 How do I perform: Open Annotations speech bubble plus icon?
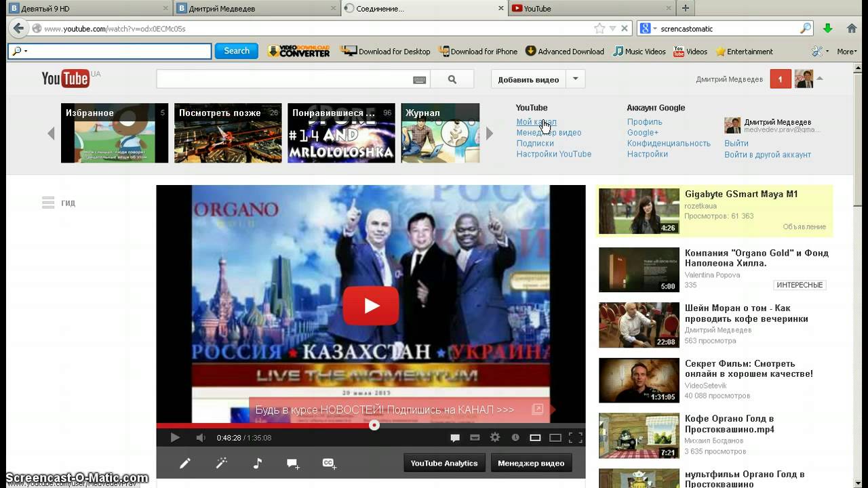coord(293,464)
